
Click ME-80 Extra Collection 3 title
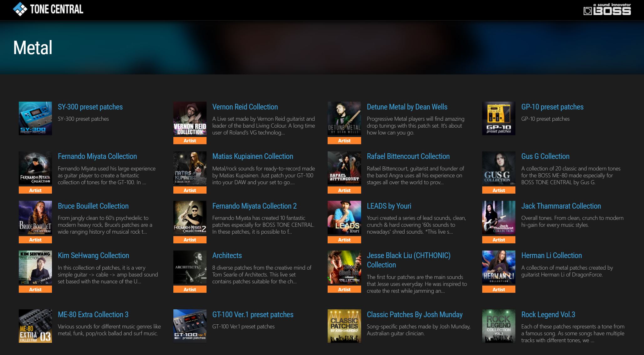93,315
